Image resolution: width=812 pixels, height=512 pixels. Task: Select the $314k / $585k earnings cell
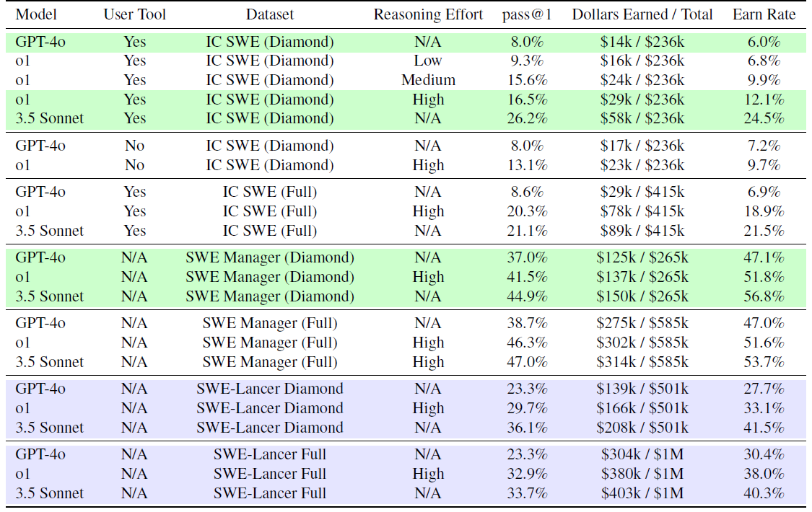642,362
